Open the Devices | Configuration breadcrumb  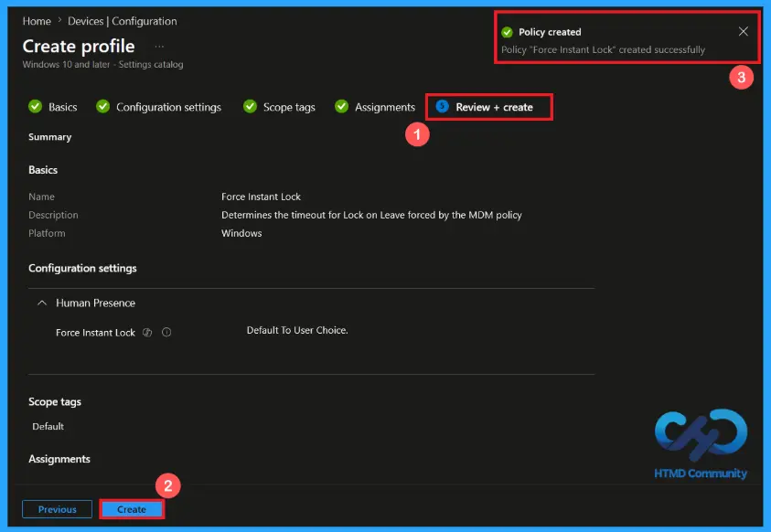122,21
